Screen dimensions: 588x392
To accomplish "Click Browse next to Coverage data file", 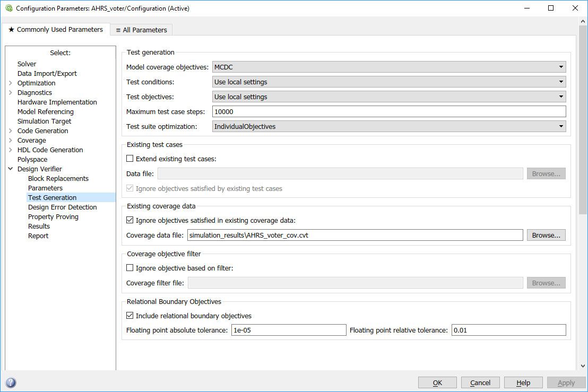I will coord(546,235).
